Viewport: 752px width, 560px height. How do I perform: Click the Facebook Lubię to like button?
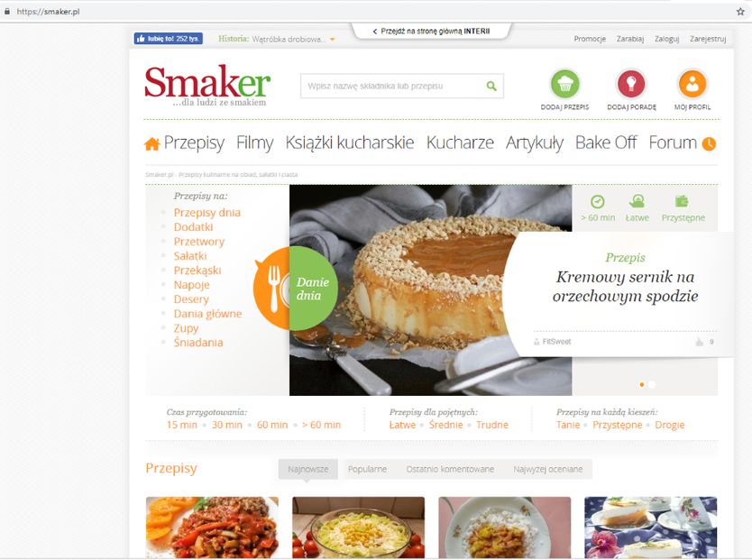169,39
